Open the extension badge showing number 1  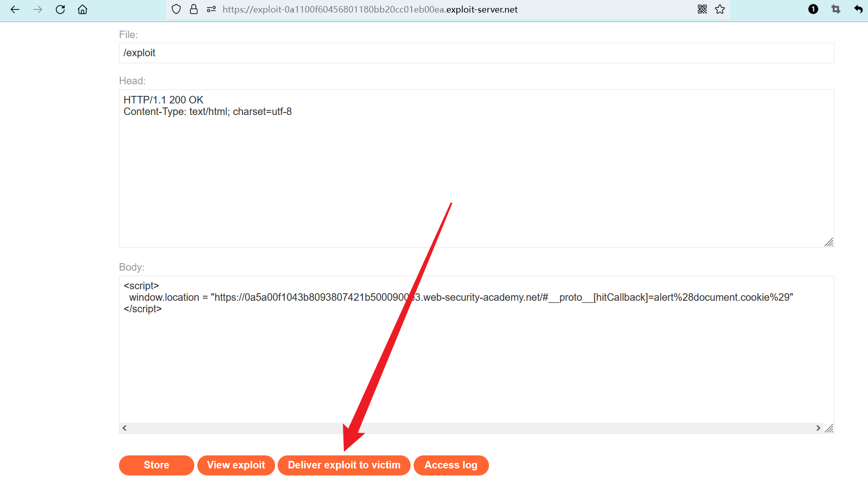tap(813, 10)
